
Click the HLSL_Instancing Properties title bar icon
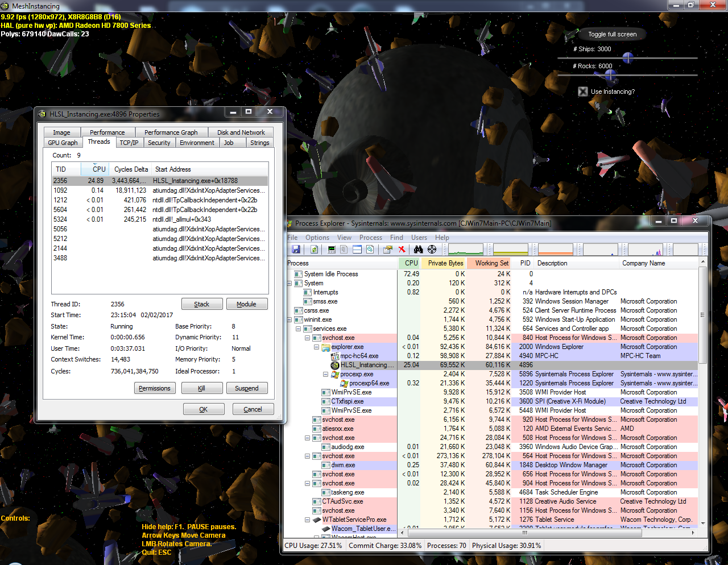42,114
